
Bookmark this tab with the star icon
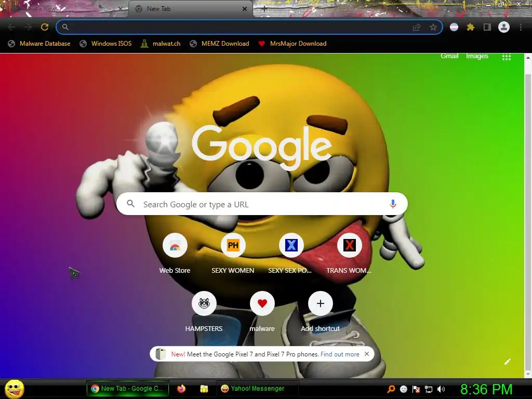(x=433, y=27)
